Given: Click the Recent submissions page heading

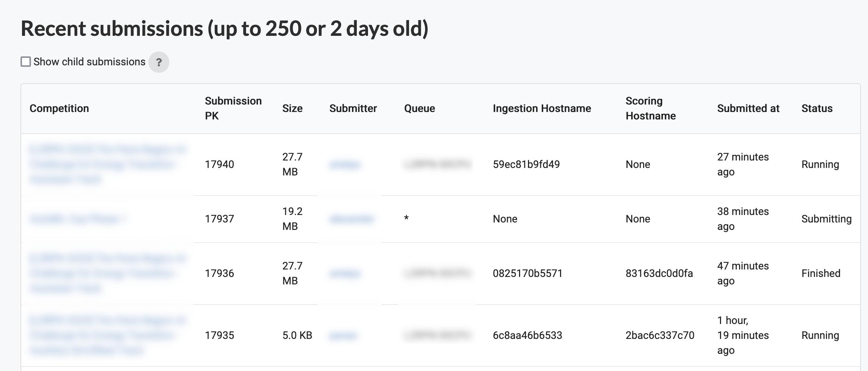Looking at the screenshot, I should point(224,28).
